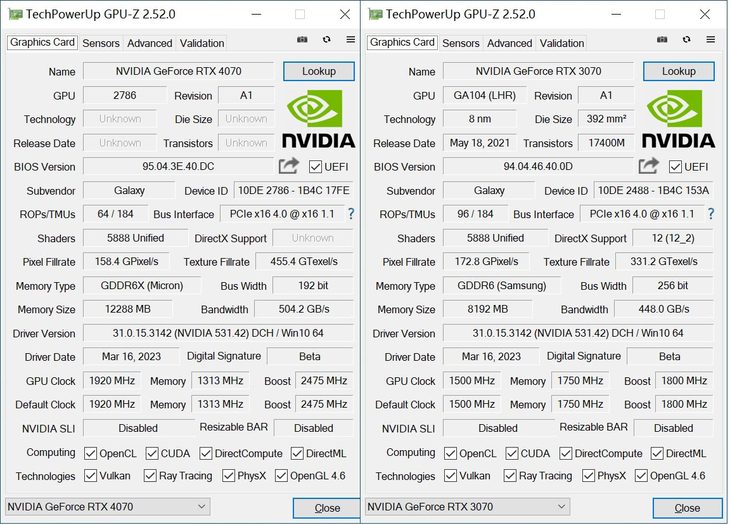Click the refresh icon in RTX 3070 window
This screenshot has width=730, height=525.
tap(687, 40)
